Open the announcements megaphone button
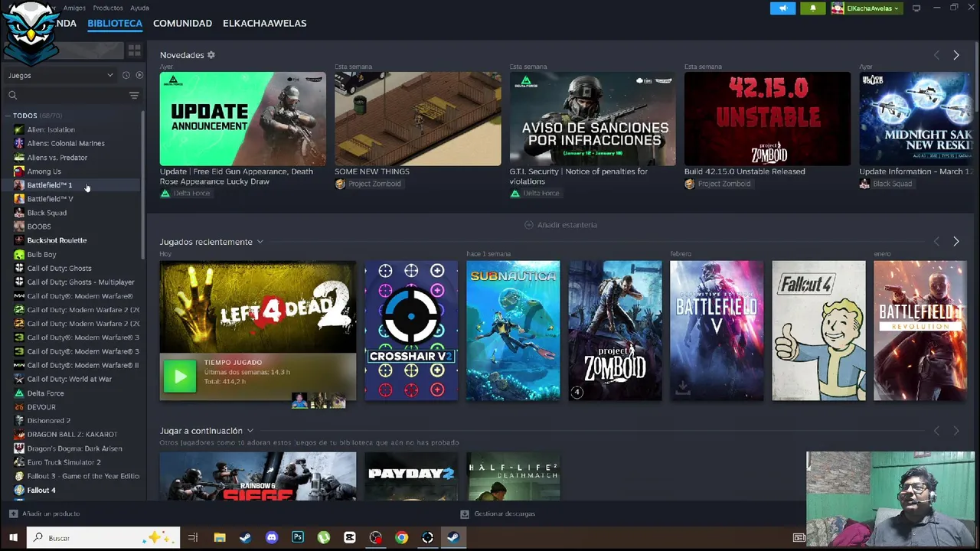980x551 pixels. point(782,8)
